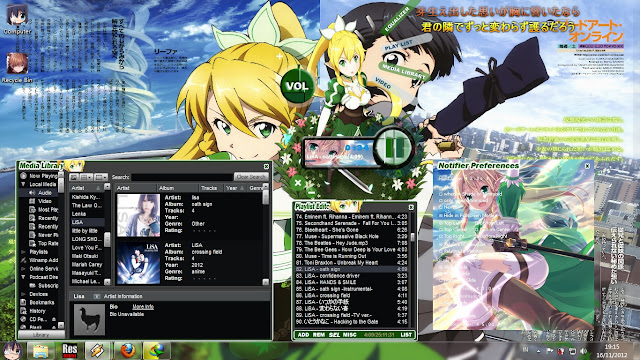Screen dimensions: 640x360
Task: Open the Bookmarks tree icon
Action: click(23, 302)
